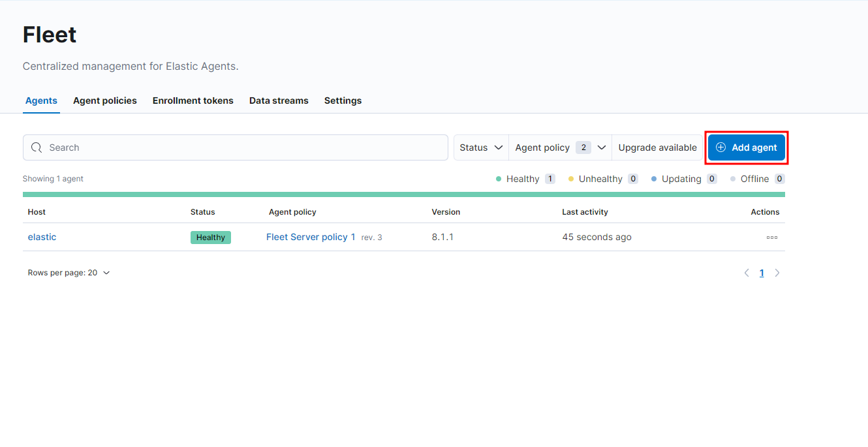Expand the Status filter dropdown

click(481, 147)
